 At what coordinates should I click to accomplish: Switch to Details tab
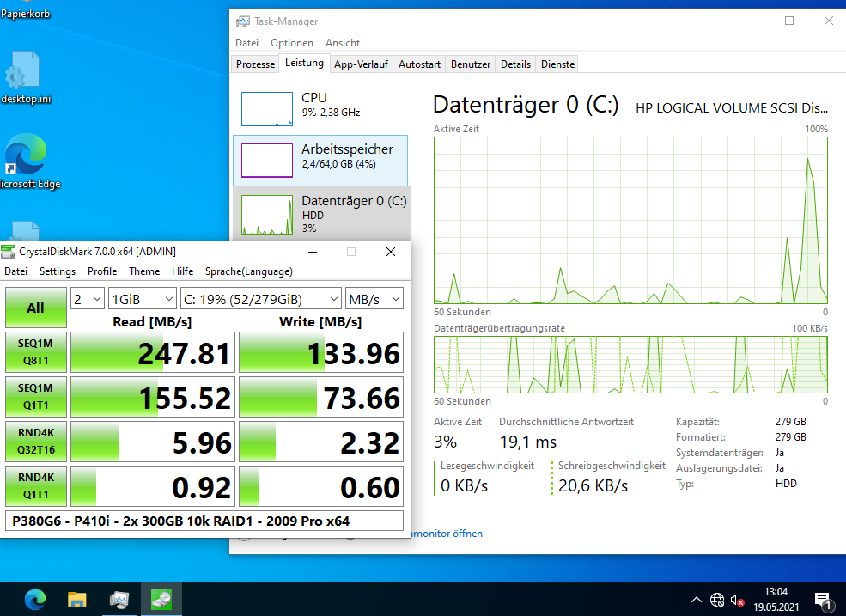tap(515, 64)
